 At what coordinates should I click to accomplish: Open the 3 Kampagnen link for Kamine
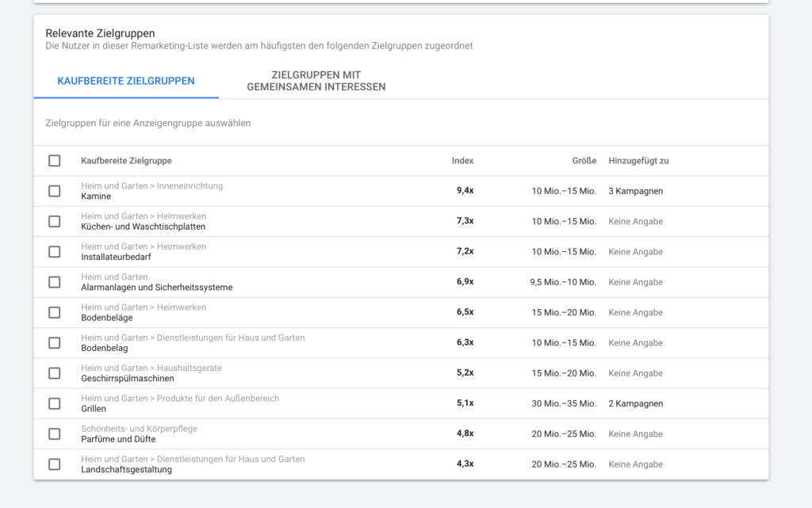tap(635, 191)
